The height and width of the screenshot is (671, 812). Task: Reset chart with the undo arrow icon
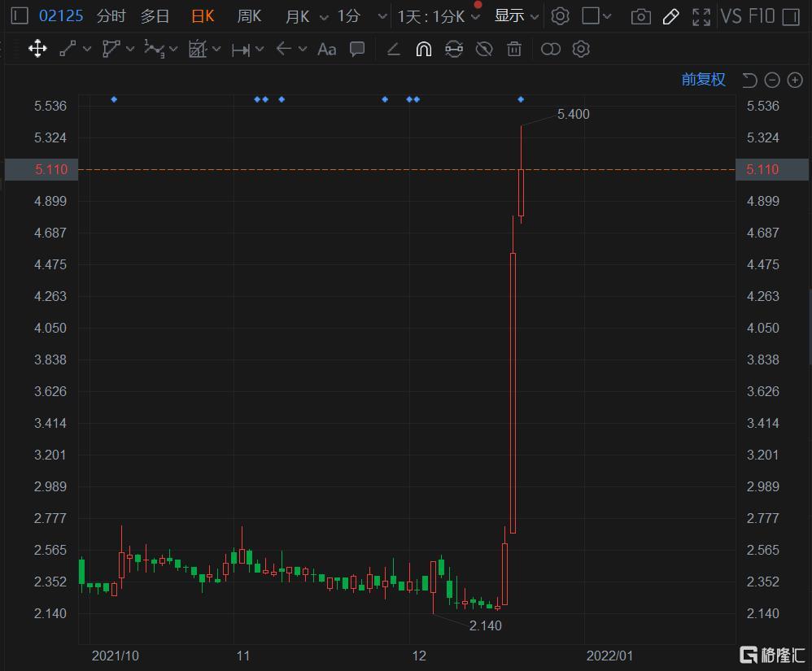pyautogui.click(x=749, y=80)
